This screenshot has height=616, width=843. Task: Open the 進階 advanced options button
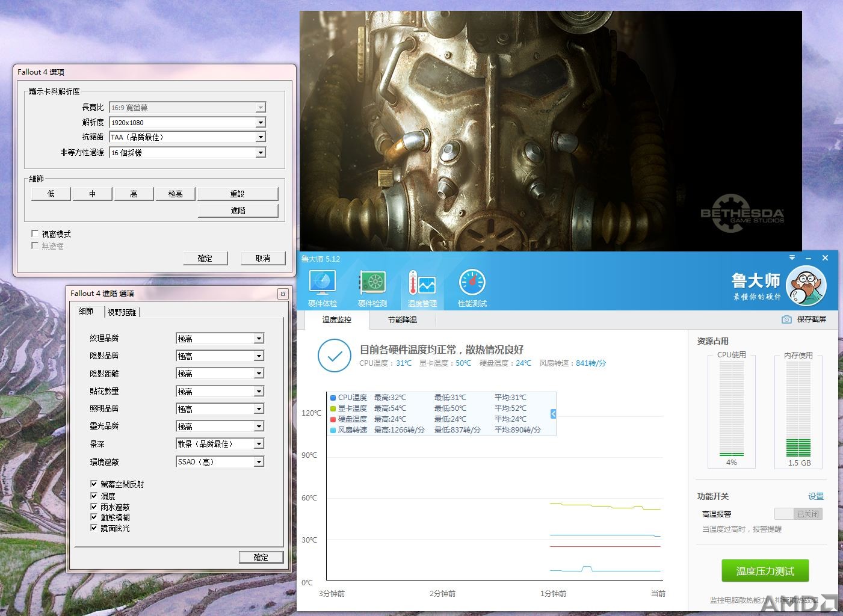[238, 211]
